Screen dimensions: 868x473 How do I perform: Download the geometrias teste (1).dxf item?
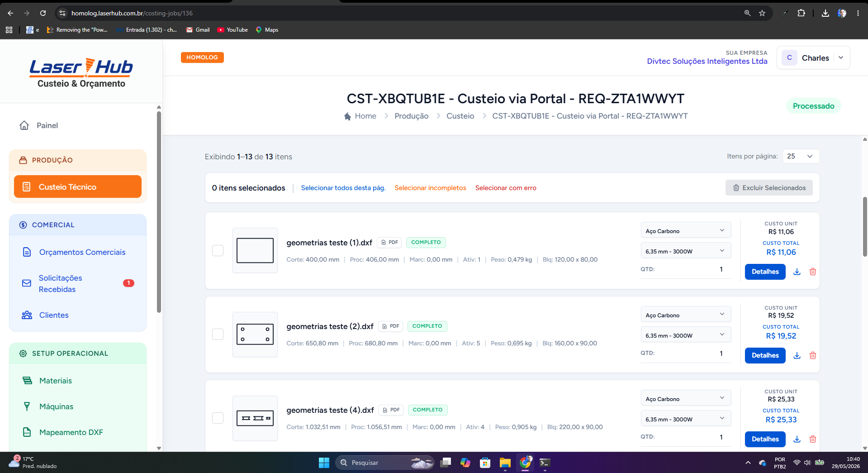tap(797, 272)
